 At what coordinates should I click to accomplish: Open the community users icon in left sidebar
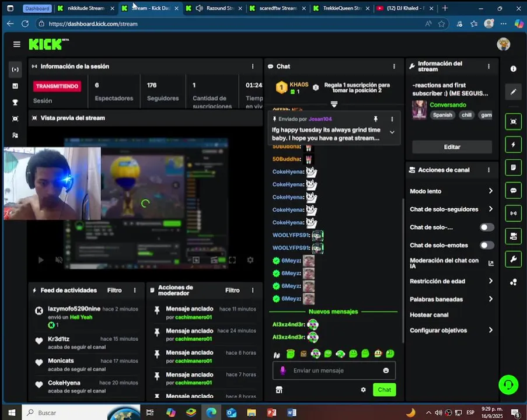point(15,135)
